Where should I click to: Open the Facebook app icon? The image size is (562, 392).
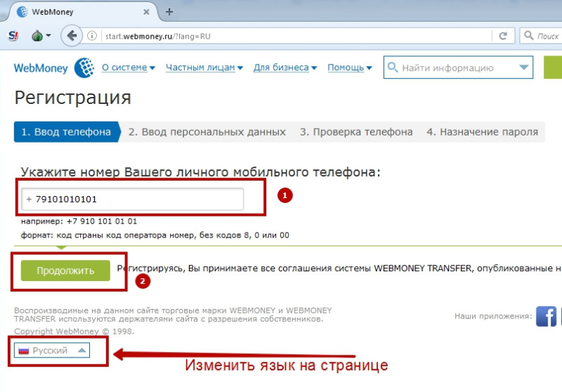click(x=546, y=316)
